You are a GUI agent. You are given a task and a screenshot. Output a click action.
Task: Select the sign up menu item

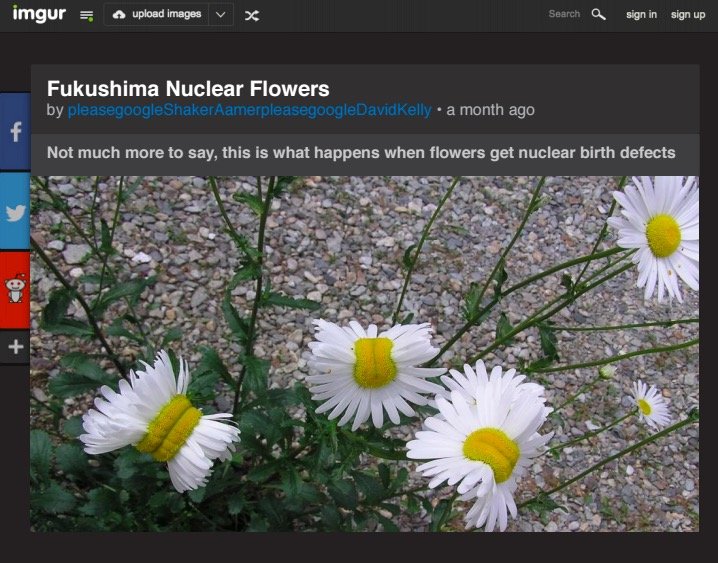[x=688, y=14]
